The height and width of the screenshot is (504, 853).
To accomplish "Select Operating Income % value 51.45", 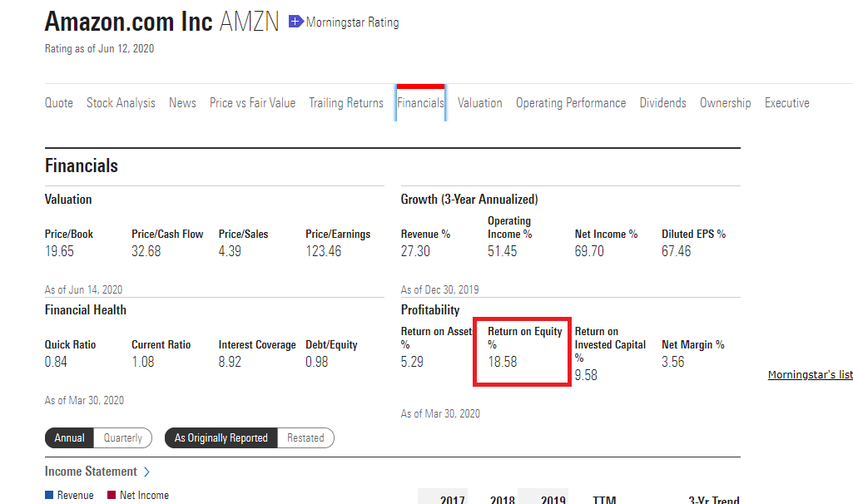I will (x=502, y=251).
